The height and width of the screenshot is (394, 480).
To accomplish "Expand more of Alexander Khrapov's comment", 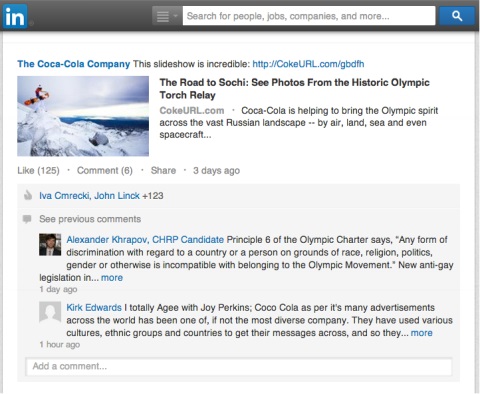I will click(112, 278).
